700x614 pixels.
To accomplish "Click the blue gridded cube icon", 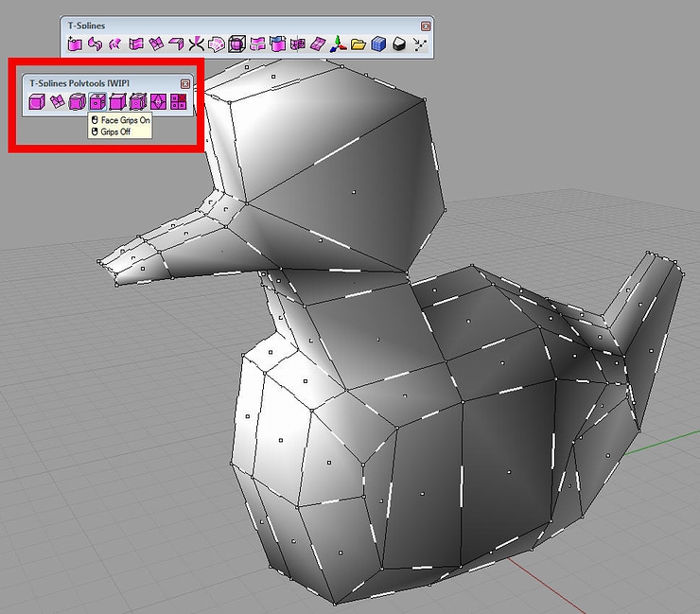I will (x=378, y=44).
